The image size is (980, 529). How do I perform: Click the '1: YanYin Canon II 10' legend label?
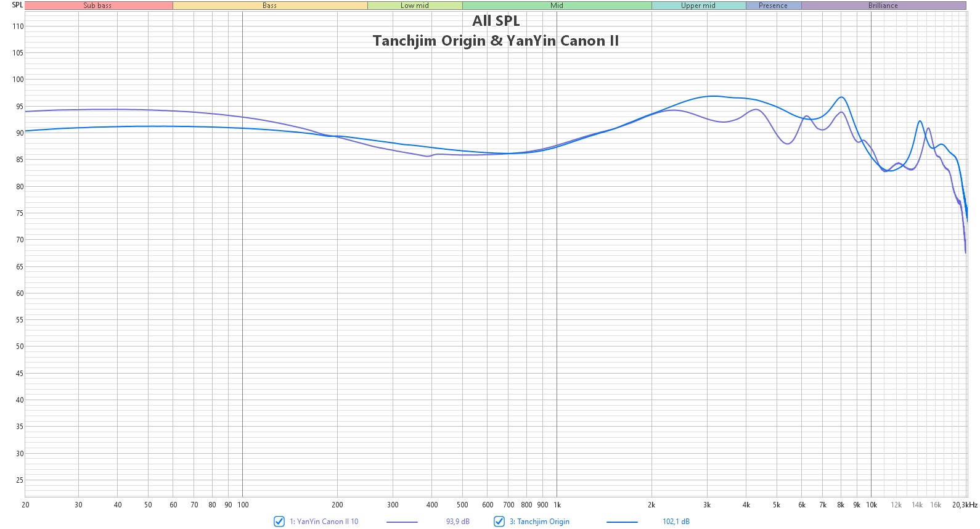324,522
